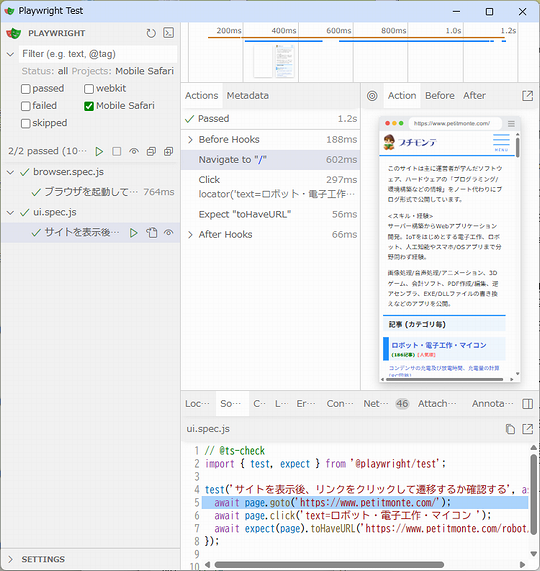
Task: Open source file icon for selected test
Action: [151, 233]
